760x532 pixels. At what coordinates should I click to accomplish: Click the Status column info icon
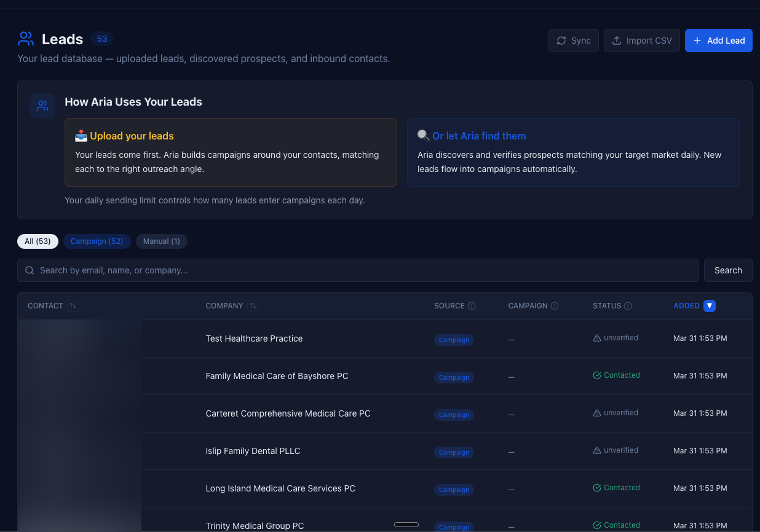click(628, 306)
